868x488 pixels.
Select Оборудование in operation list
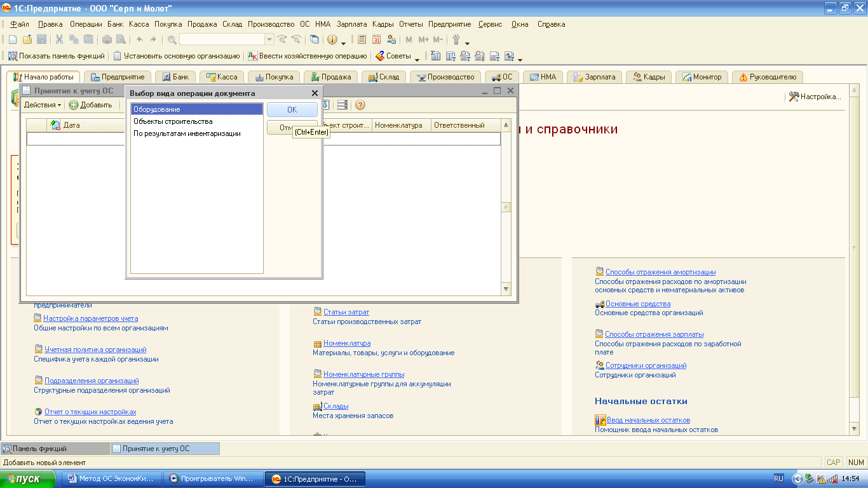point(196,109)
